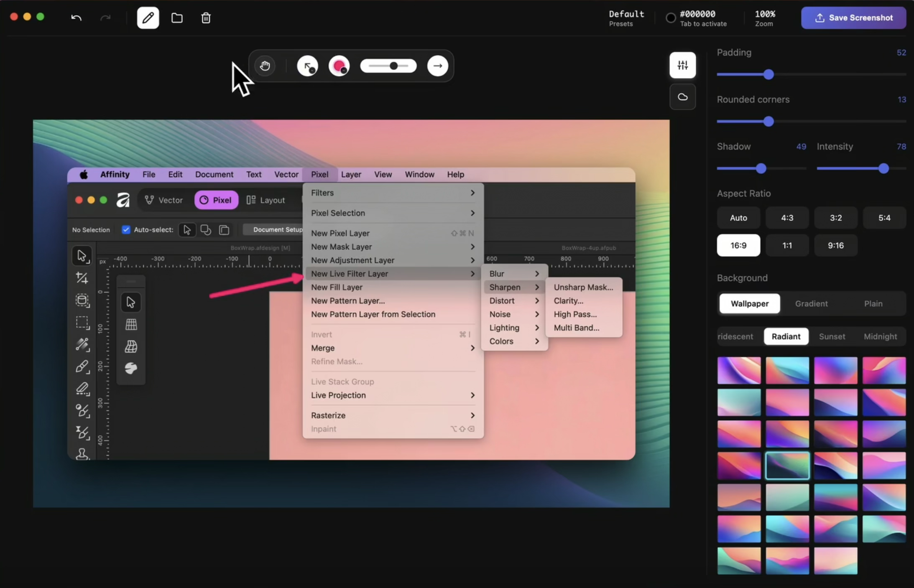Switch background to Wallpaper tab
The width and height of the screenshot is (914, 588).
(x=750, y=304)
